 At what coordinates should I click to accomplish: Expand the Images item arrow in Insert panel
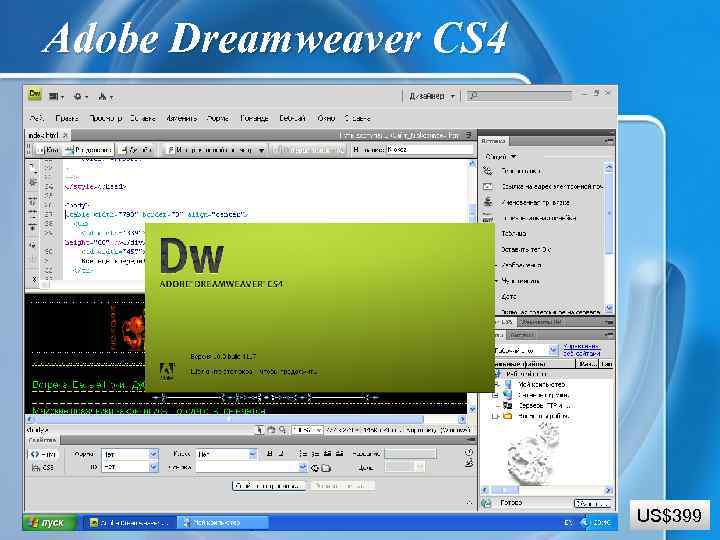point(497,265)
